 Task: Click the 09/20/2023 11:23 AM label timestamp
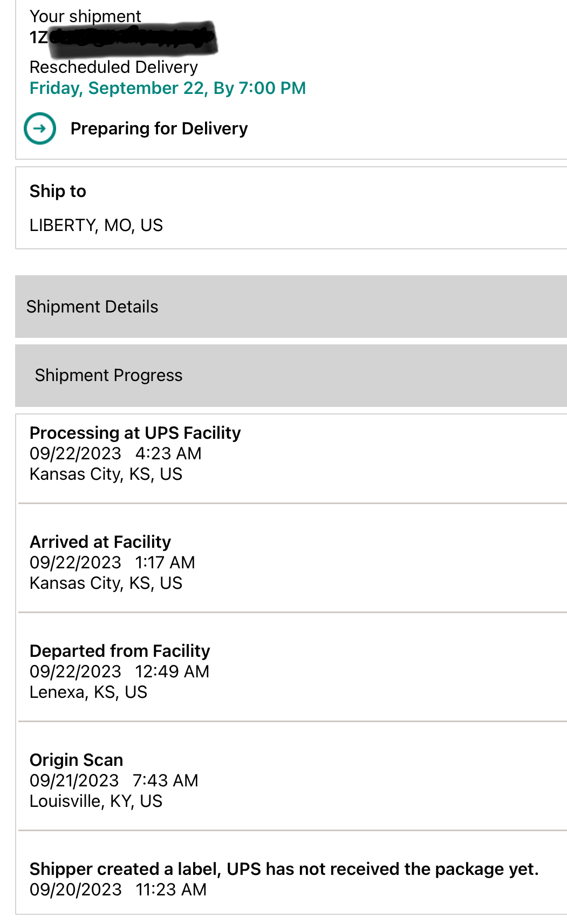coord(118,889)
